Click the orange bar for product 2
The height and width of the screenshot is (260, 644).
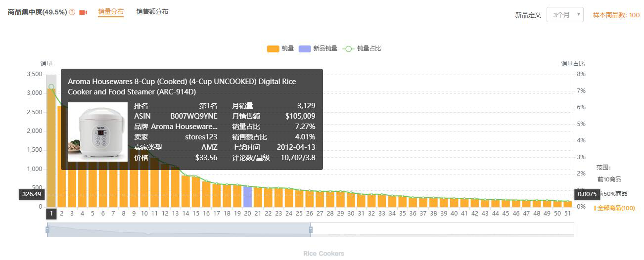click(x=61, y=188)
